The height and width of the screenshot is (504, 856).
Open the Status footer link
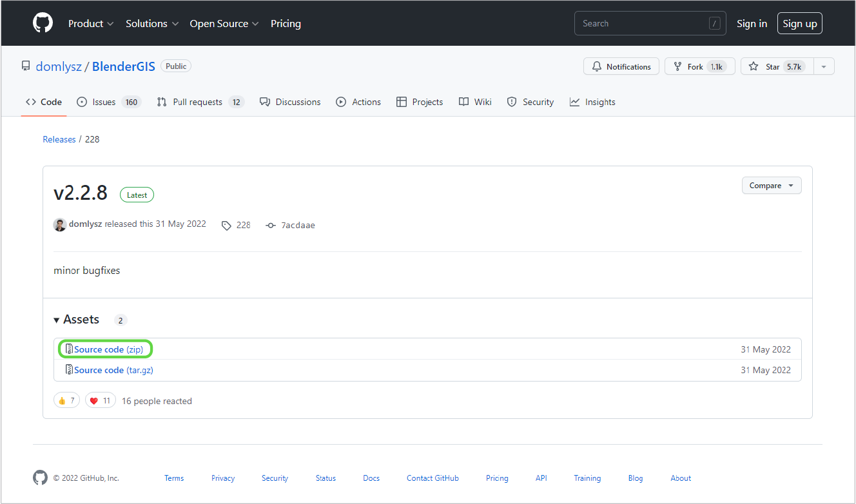point(326,478)
